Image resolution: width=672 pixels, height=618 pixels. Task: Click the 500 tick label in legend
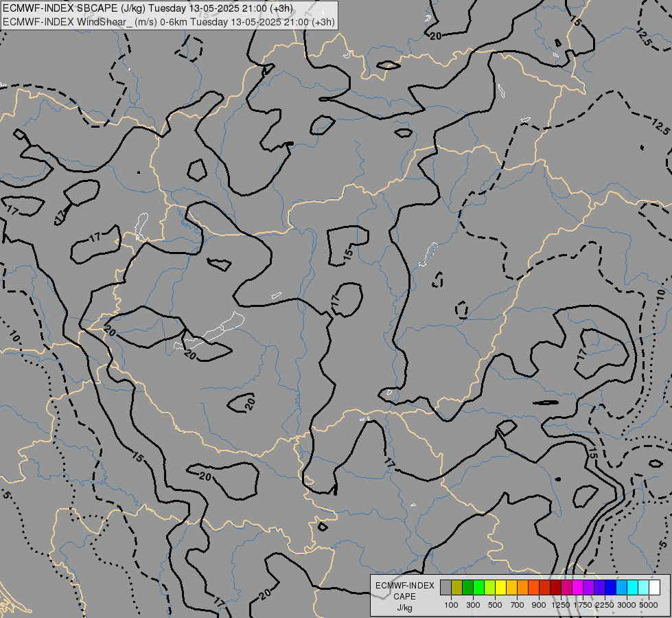pyautogui.click(x=495, y=605)
